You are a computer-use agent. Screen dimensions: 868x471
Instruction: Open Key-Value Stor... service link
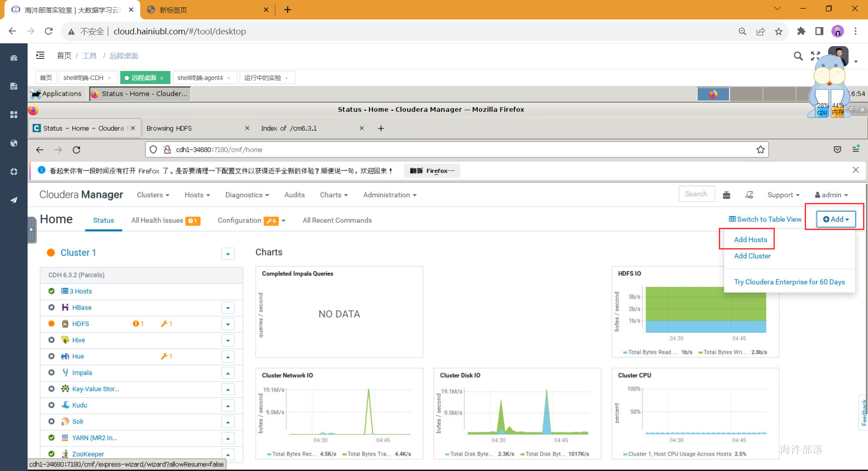[95, 389]
